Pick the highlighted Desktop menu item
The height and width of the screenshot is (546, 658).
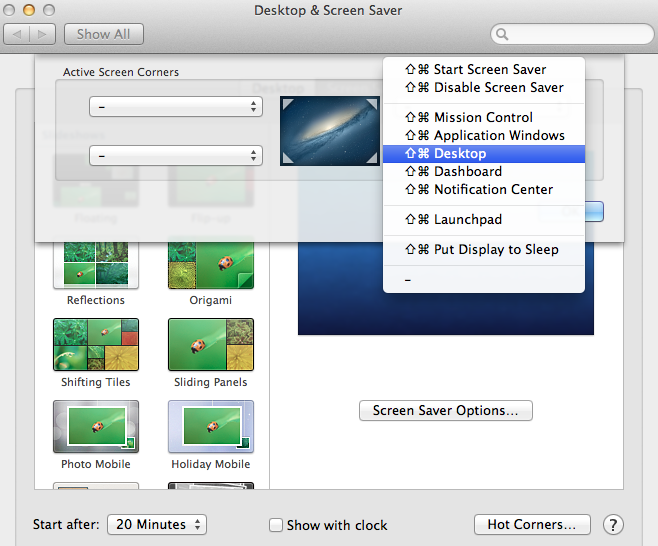pos(484,154)
